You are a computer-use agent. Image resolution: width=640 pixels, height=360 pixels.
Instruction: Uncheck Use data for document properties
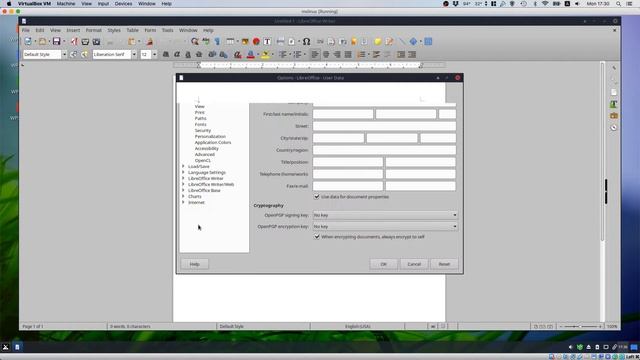point(317,197)
